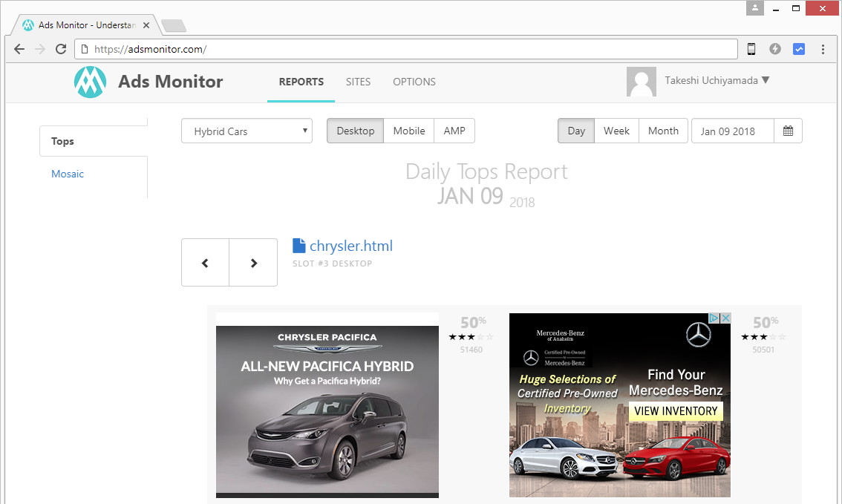The width and height of the screenshot is (842, 504).
Task: Click the Mercedes-Benz ad thumbnail
Action: (620, 405)
